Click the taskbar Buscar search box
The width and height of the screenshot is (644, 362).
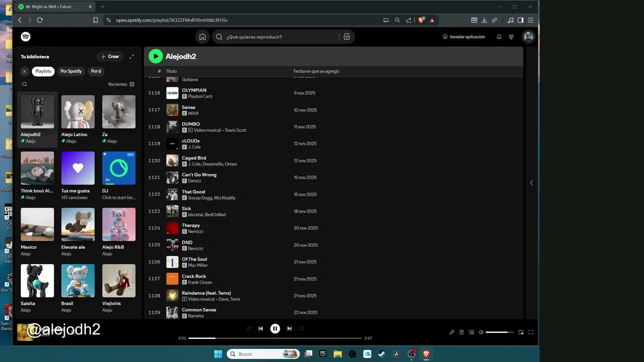click(263, 354)
